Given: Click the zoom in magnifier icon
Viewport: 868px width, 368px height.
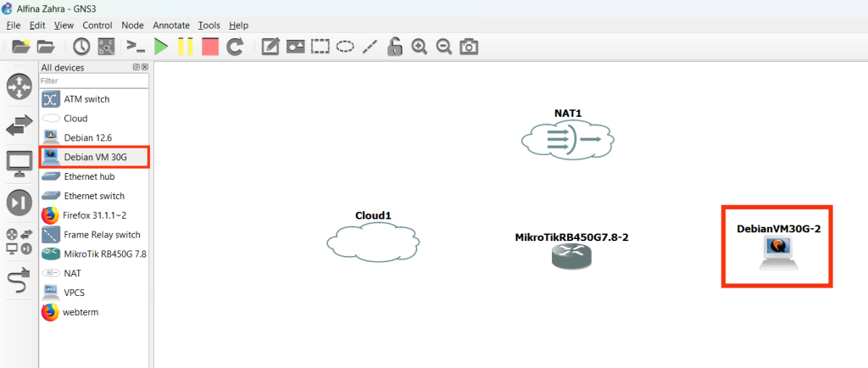Looking at the screenshot, I should pyautogui.click(x=419, y=47).
